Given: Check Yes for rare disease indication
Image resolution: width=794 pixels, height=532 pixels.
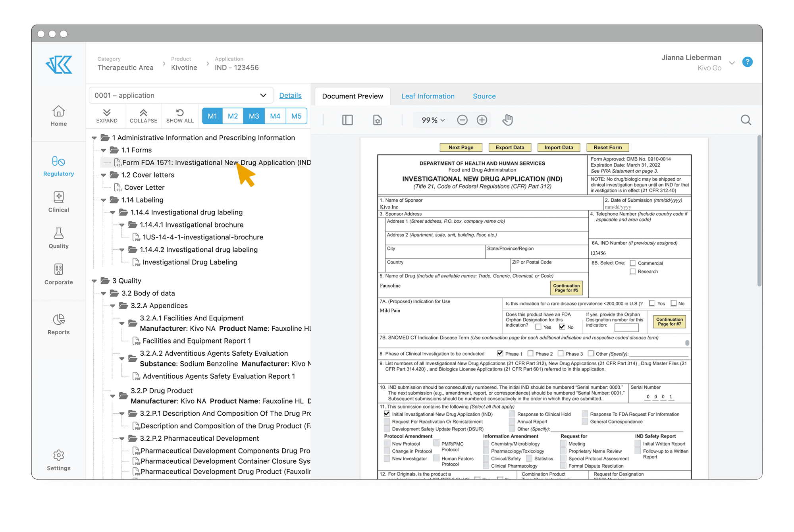Looking at the screenshot, I should [652, 303].
